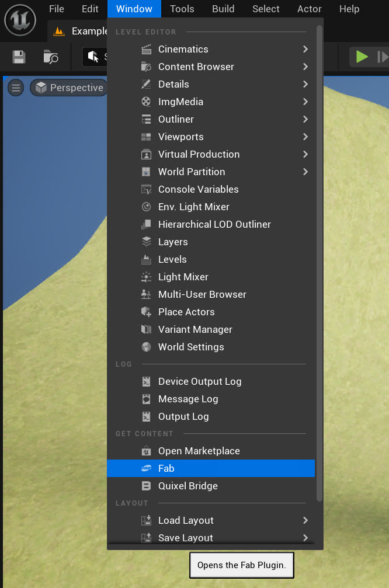This screenshot has width=389, height=588.
Task: Click the ImgMedia film reel icon
Action: tap(146, 102)
